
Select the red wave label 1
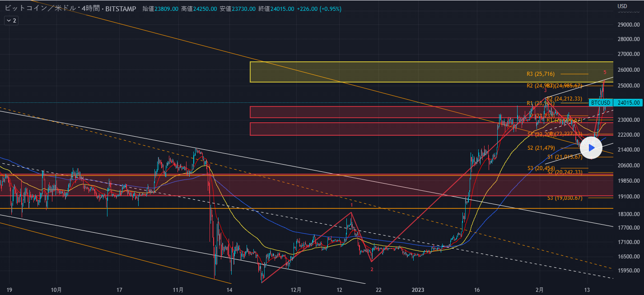pos(352,205)
